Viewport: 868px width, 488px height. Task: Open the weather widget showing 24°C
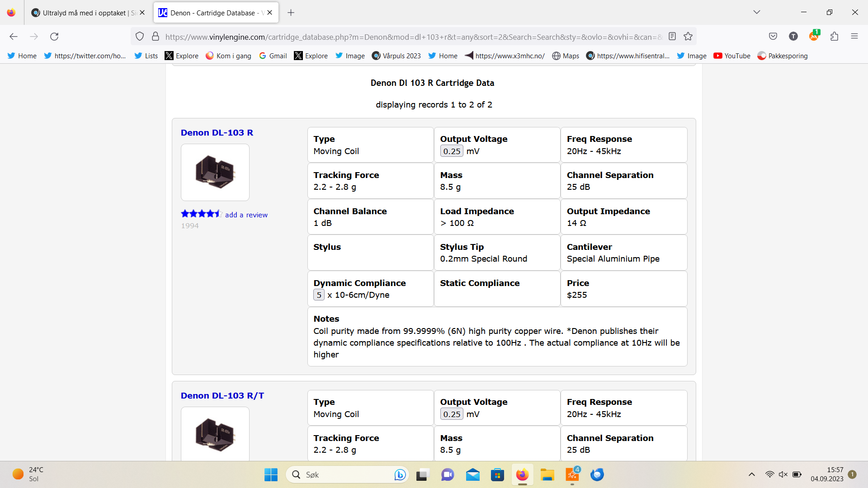pyautogui.click(x=28, y=474)
